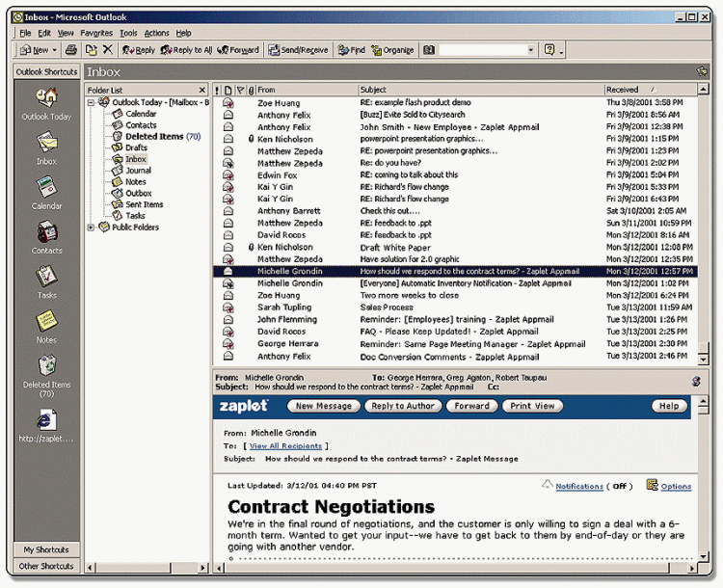Click the Options icon in Zaplet message
The height and width of the screenshot is (588, 723).
pyautogui.click(x=652, y=485)
